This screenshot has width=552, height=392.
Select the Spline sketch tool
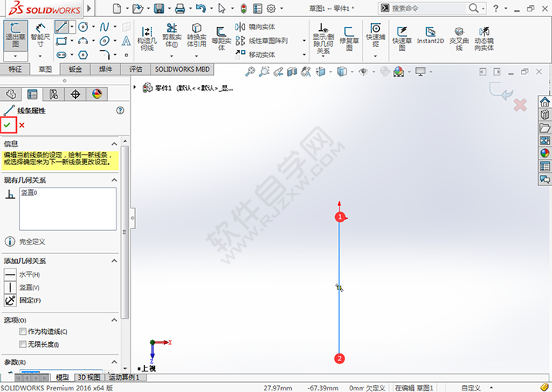tap(104, 27)
